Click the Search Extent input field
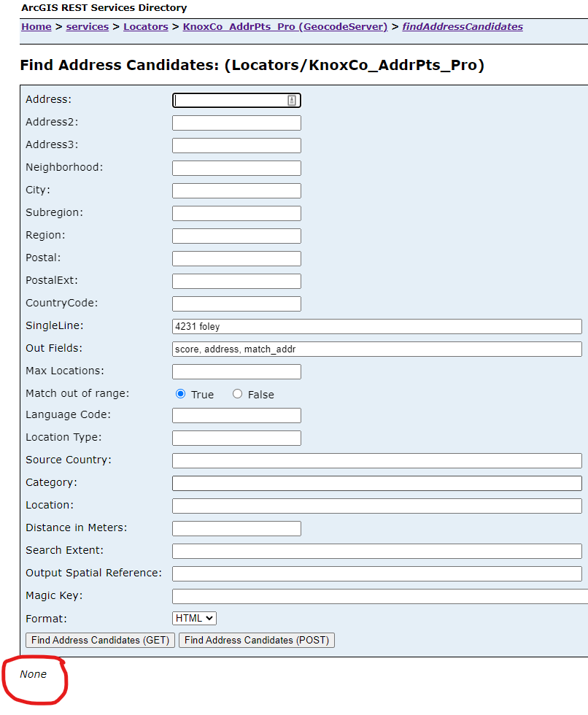 click(x=376, y=551)
